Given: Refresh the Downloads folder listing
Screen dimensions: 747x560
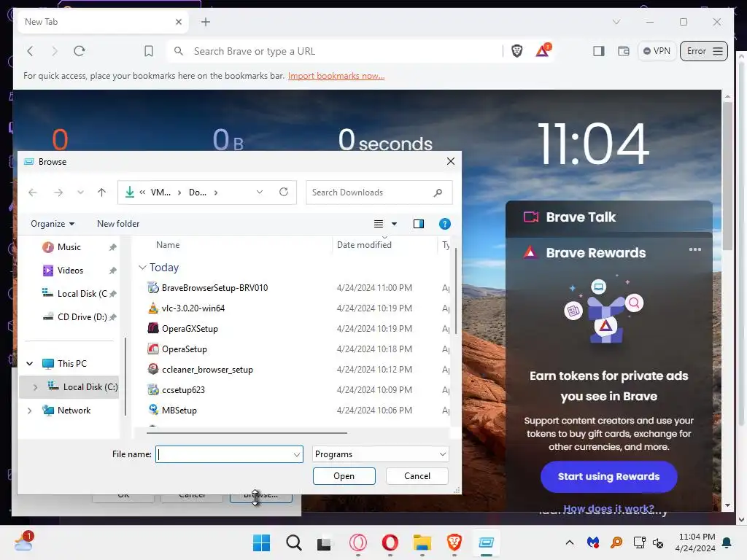Looking at the screenshot, I should 284,192.
